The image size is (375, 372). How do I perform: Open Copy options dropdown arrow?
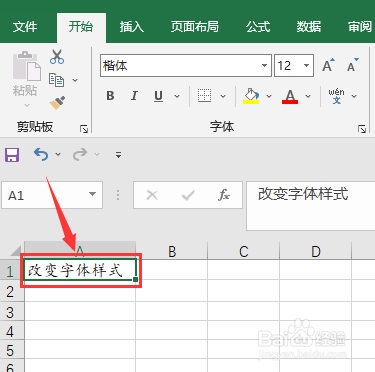75,80
